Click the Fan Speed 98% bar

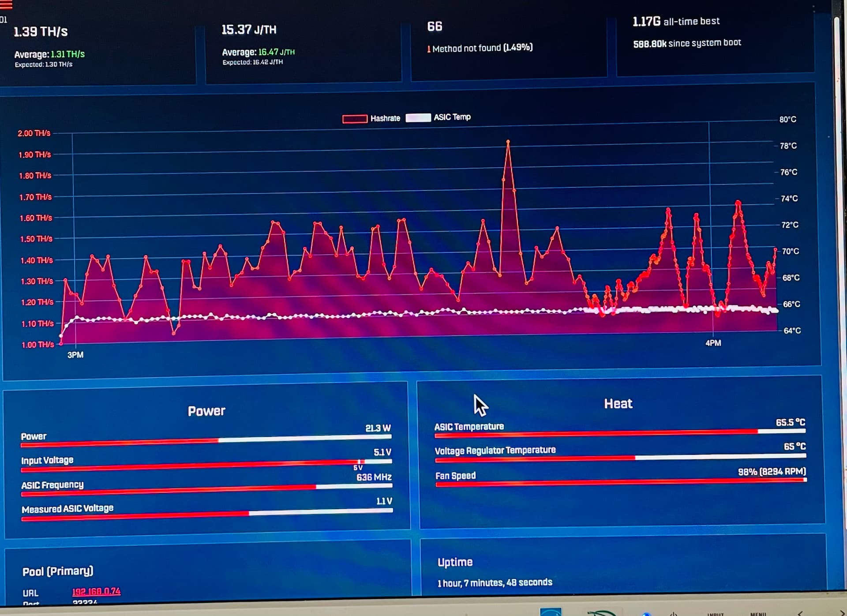click(621, 483)
